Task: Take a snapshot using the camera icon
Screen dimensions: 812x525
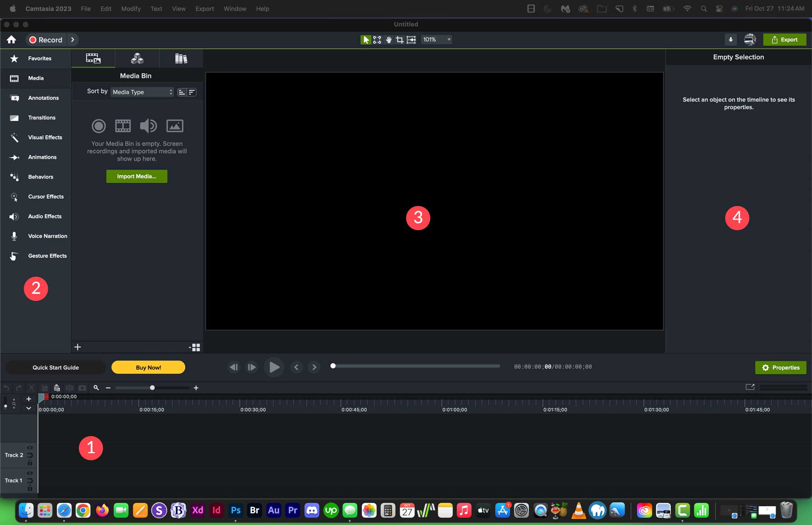Action: pyautogui.click(x=83, y=387)
